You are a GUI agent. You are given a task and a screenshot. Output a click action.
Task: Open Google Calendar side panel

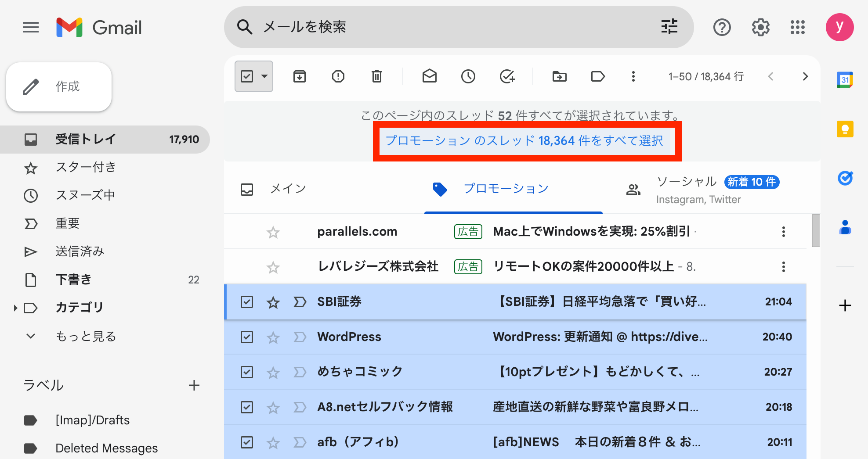click(845, 80)
